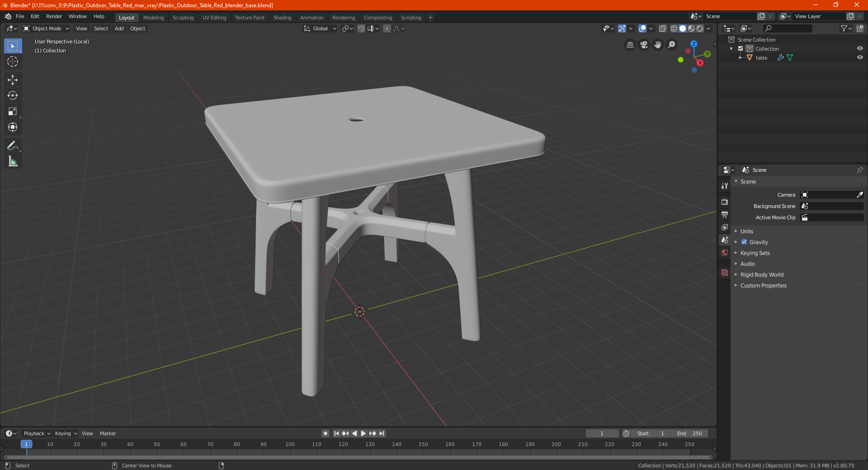The width and height of the screenshot is (868, 470).
Task: Select the Move tool
Action: coord(13,80)
